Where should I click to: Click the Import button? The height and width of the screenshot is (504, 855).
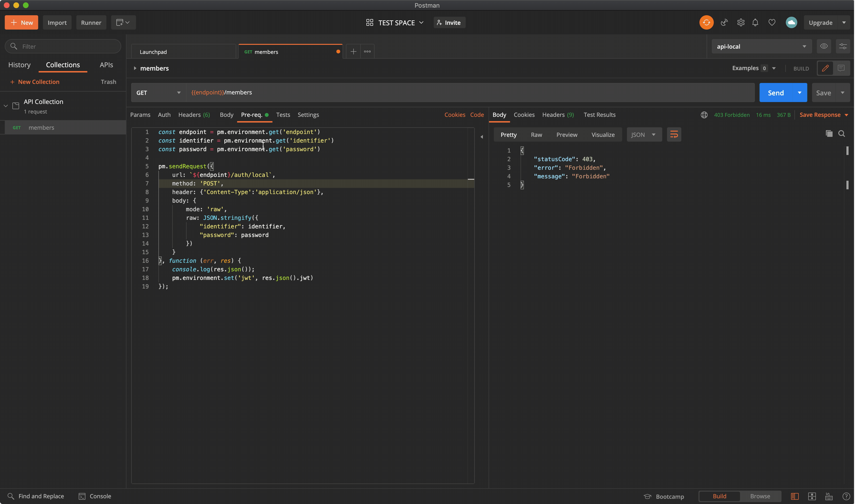pos(57,22)
